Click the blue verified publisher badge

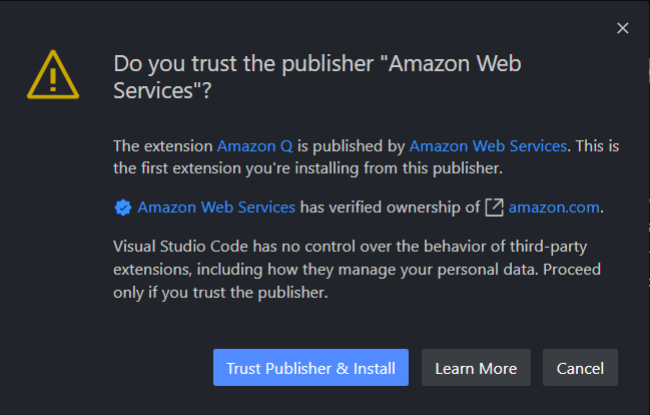(x=123, y=208)
